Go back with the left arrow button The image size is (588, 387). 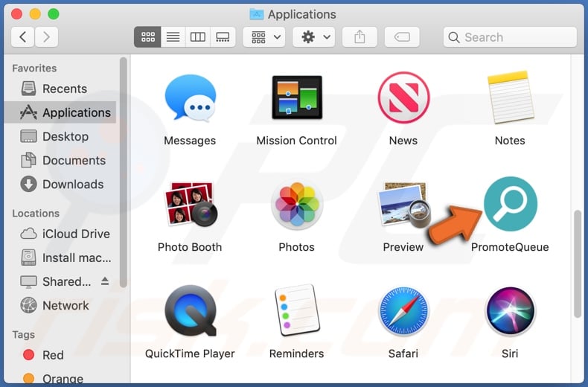[23, 36]
